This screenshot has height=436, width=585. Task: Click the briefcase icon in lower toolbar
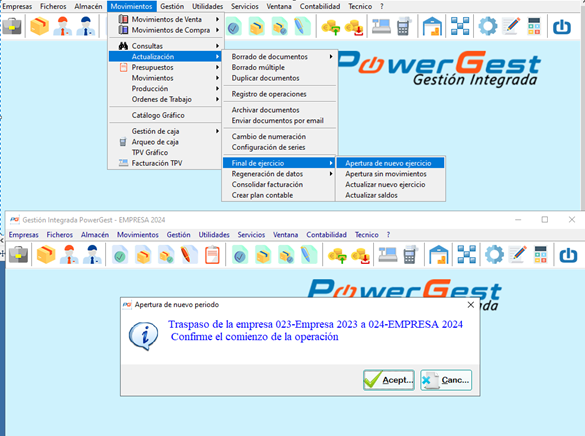(x=18, y=255)
